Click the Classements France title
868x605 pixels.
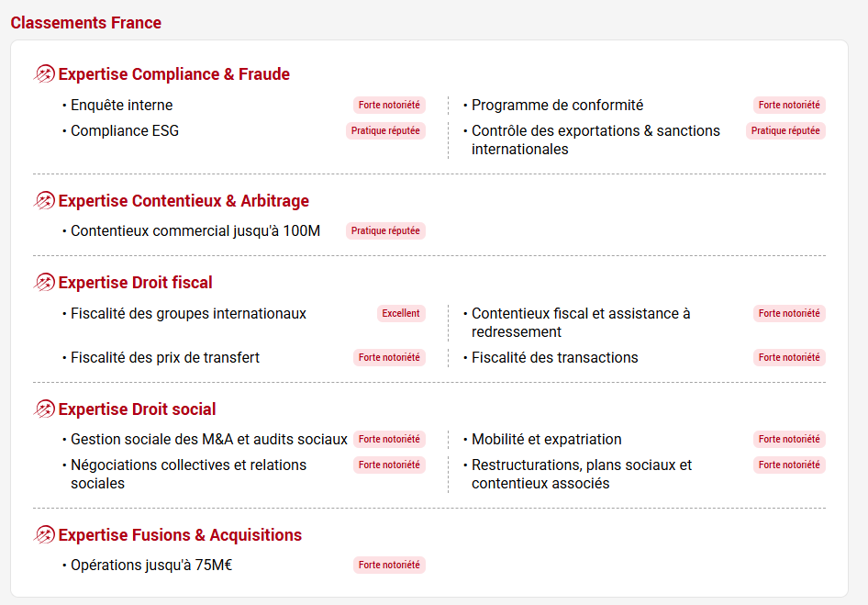(85, 23)
